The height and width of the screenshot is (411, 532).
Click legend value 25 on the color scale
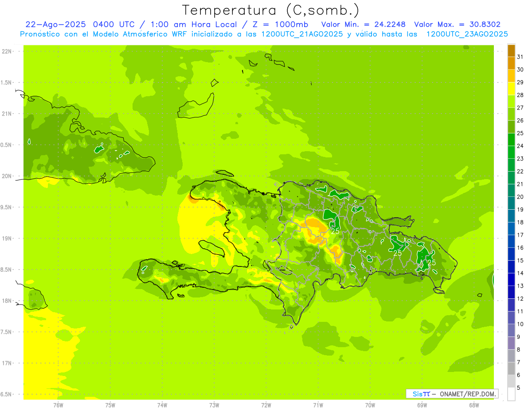pyautogui.click(x=520, y=133)
